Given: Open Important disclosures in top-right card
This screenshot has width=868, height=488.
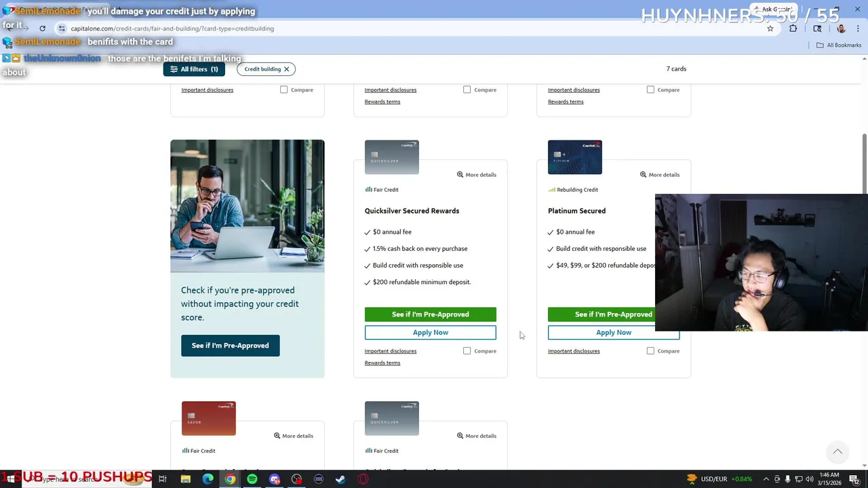Looking at the screenshot, I should [574, 89].
